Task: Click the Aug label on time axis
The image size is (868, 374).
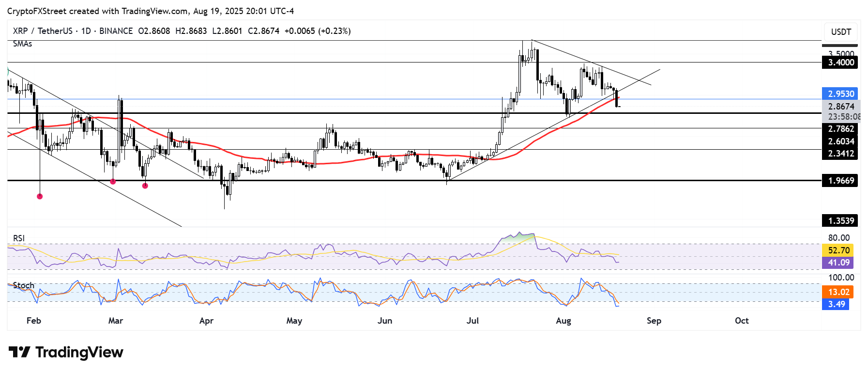Action: [563, 321]
